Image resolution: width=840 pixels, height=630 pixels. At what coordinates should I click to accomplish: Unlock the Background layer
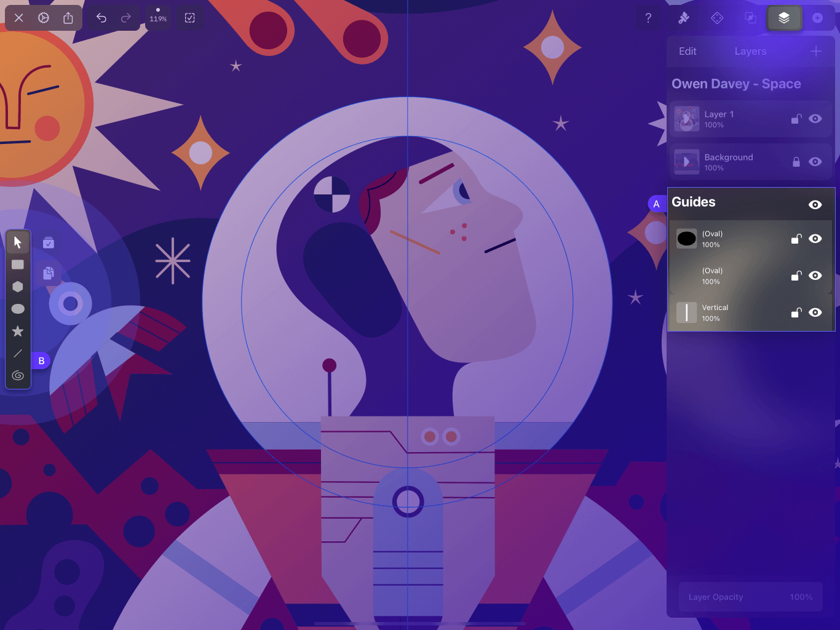[796, 162]
